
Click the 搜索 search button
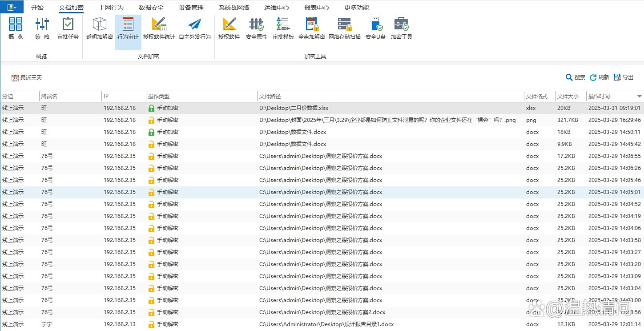click(x=576, y=77)
